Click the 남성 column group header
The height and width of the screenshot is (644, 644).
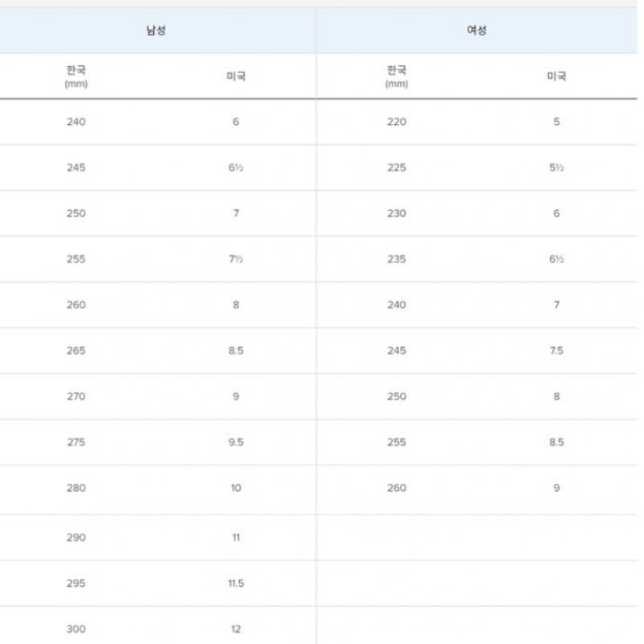[155, 31]
